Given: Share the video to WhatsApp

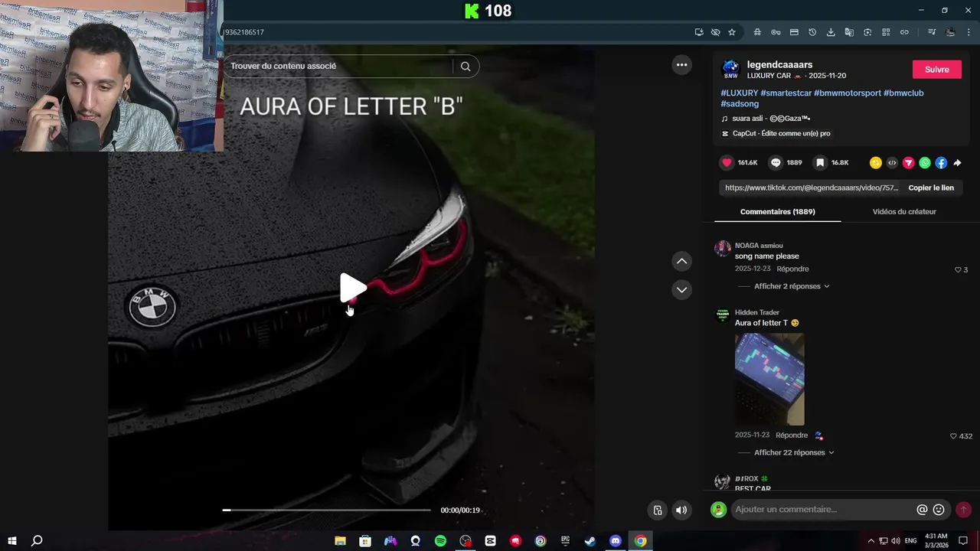Looking at the screenshot, I should (925, 162).
